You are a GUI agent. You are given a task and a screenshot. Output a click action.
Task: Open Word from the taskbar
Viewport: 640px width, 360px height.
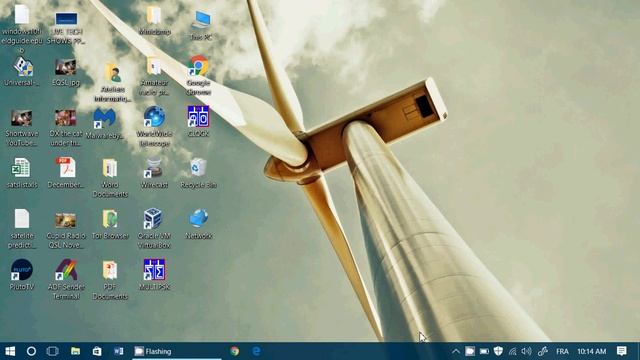119,351
